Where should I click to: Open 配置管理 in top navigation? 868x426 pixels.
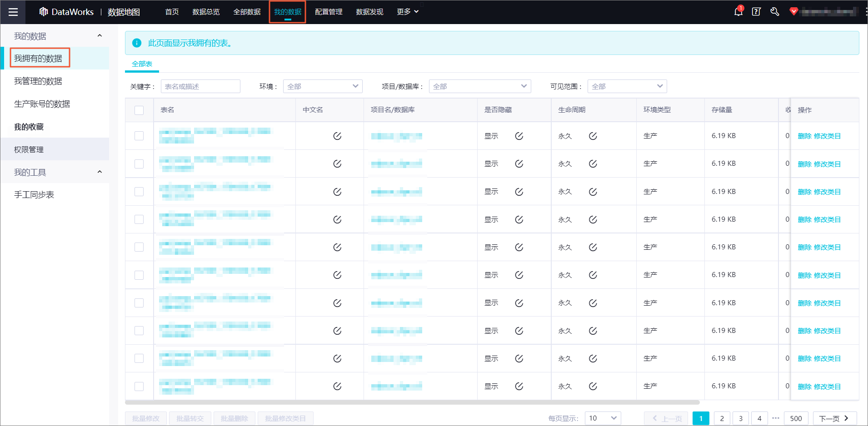click(x=329, y=12)
